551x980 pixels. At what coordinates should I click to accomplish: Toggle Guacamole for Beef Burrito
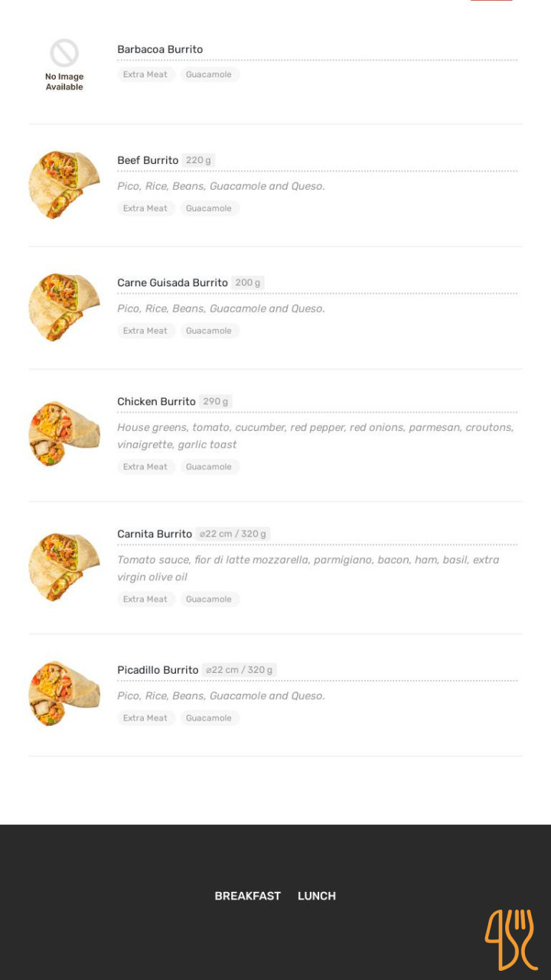pos(209,208)
